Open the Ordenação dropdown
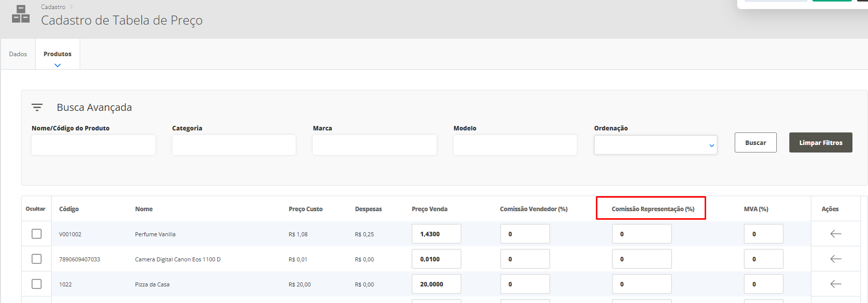 [655, 145]
